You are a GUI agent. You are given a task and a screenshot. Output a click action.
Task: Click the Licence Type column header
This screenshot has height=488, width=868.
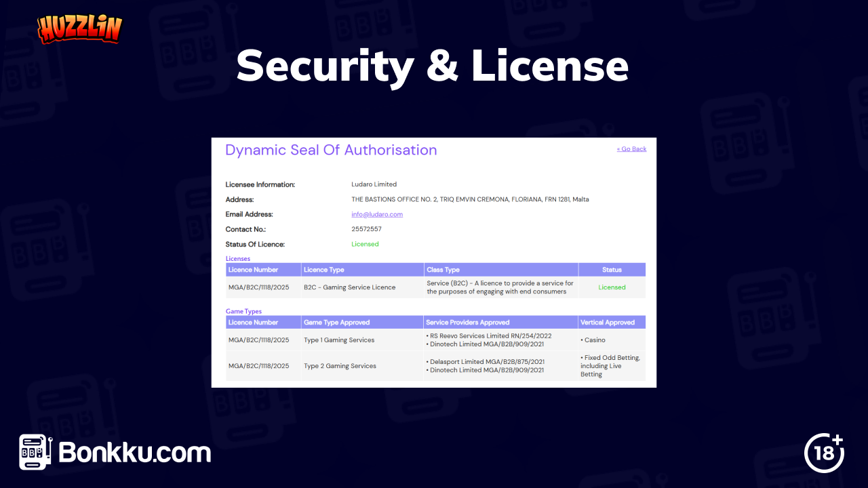362,270
